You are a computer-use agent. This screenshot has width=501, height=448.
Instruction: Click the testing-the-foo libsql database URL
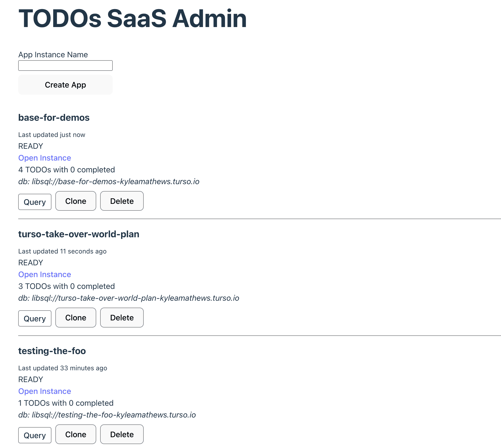coord(113,415)
